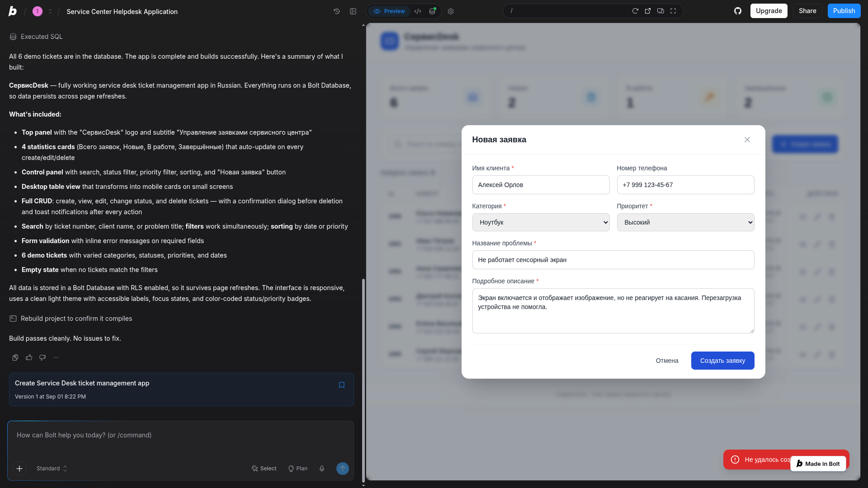Open the database view tab
Screen dimensions: 868x488
pos(433,11)
